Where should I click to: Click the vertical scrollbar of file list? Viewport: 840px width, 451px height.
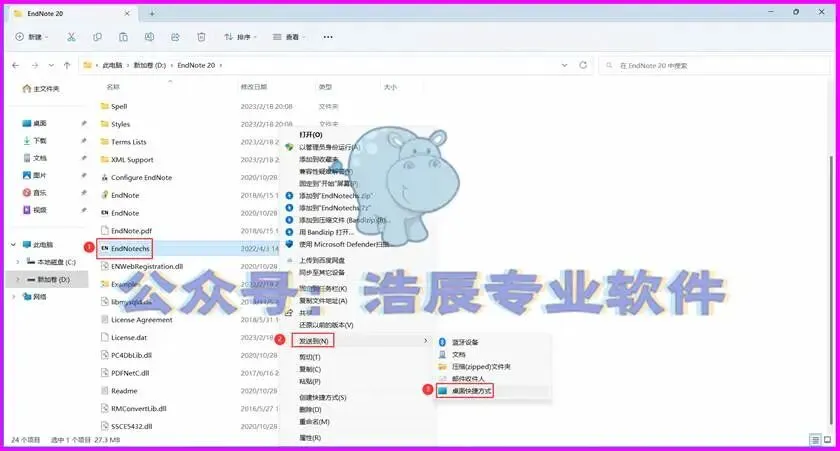pyautogui.click(x=831, y=289)
